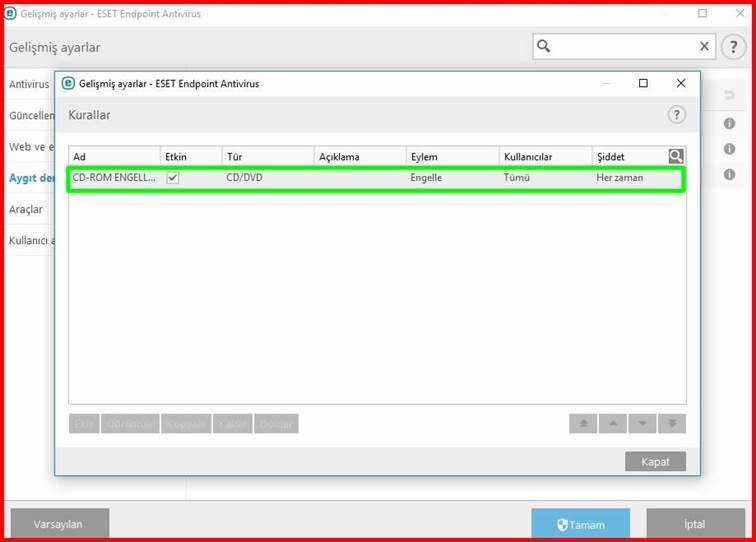The width and height of the screenshot is (756, 542).
Task: Click the Tümü users cell
Action: point(516,177)
